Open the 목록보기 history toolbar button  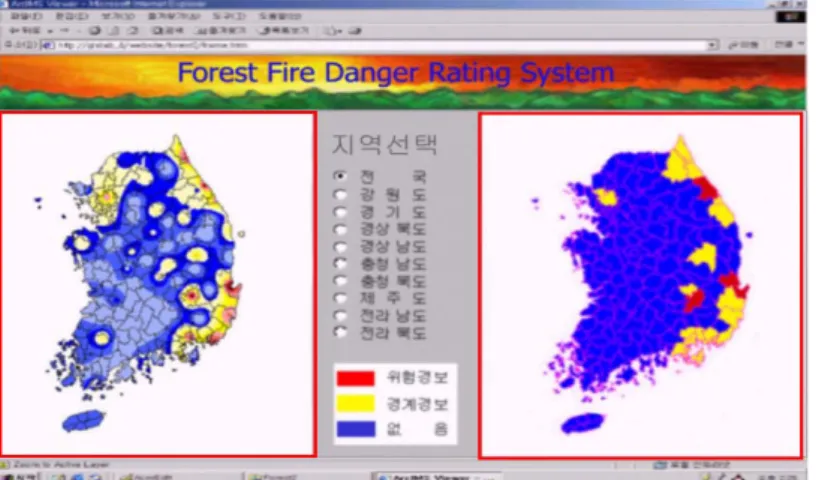[284, 31]
